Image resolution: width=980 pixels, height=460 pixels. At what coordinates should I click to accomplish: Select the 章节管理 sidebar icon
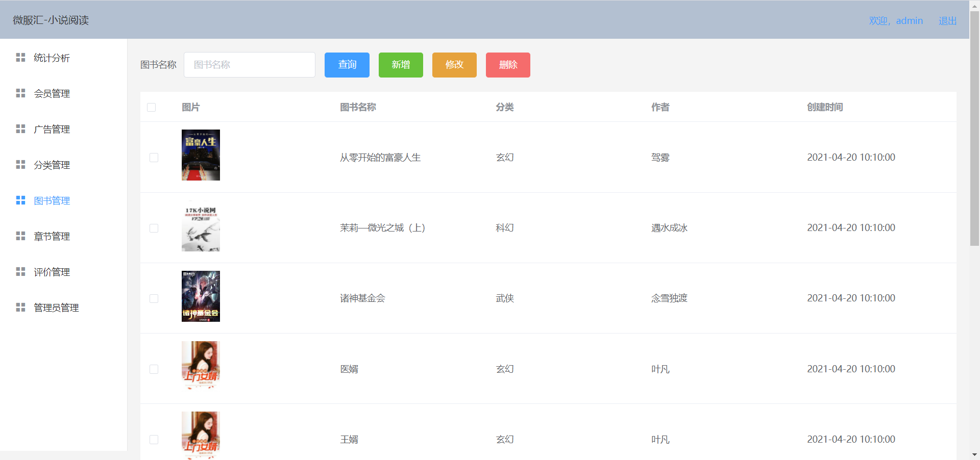[x=20, y=236]
